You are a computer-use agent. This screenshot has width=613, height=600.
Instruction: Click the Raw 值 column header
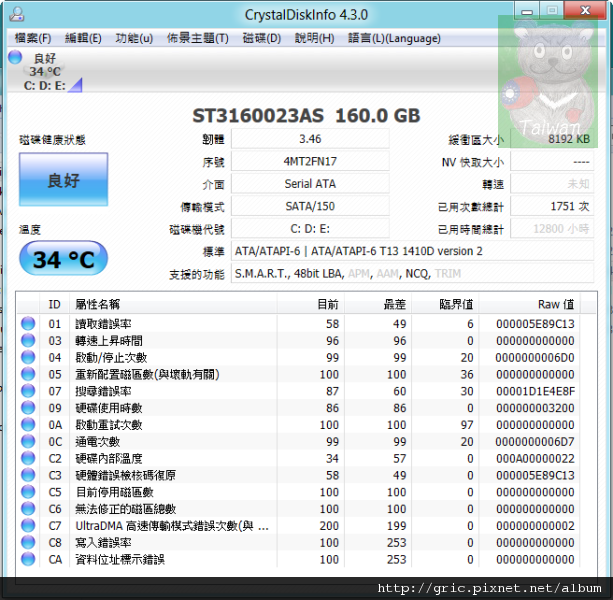(530, 304)
